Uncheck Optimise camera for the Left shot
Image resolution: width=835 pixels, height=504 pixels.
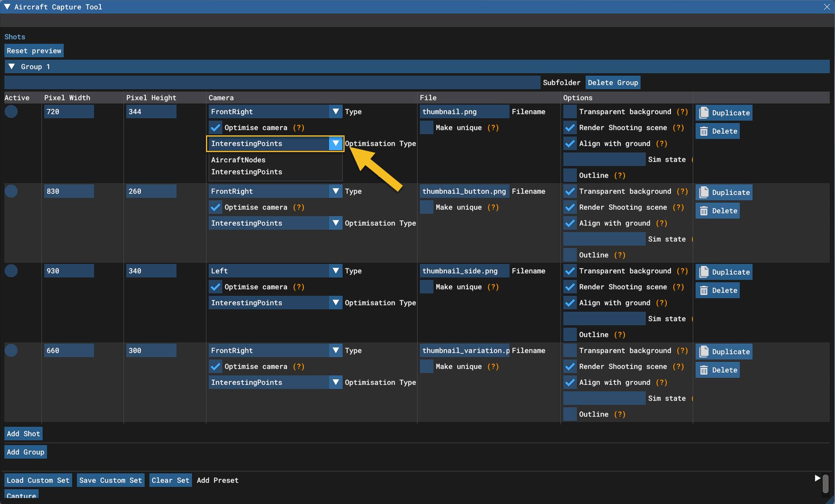(216, 287)
